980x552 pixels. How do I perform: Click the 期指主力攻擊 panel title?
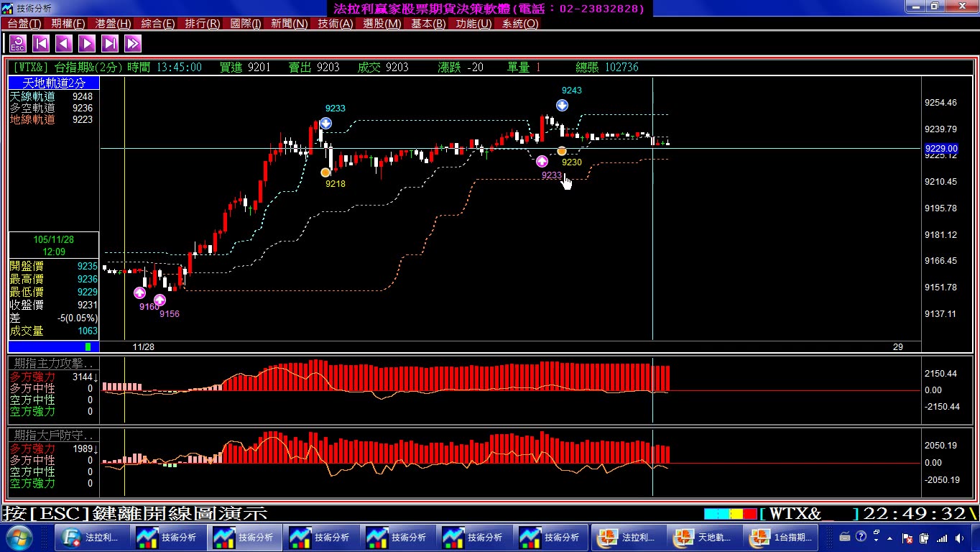tap(54, 364)
